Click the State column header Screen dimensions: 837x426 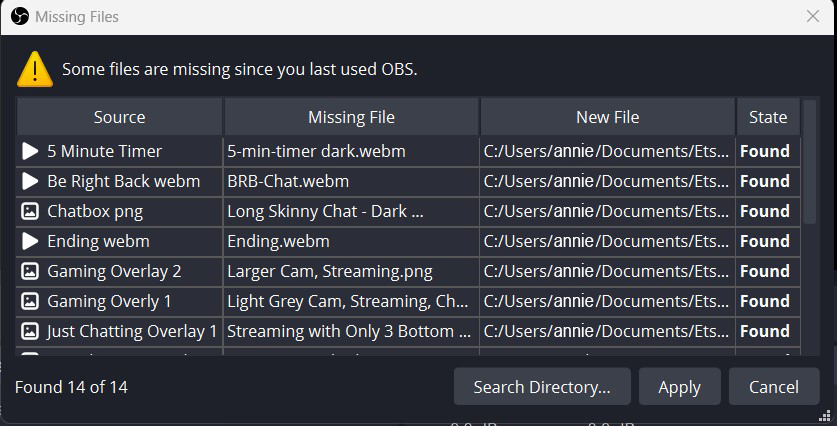[x=768, y=117]
